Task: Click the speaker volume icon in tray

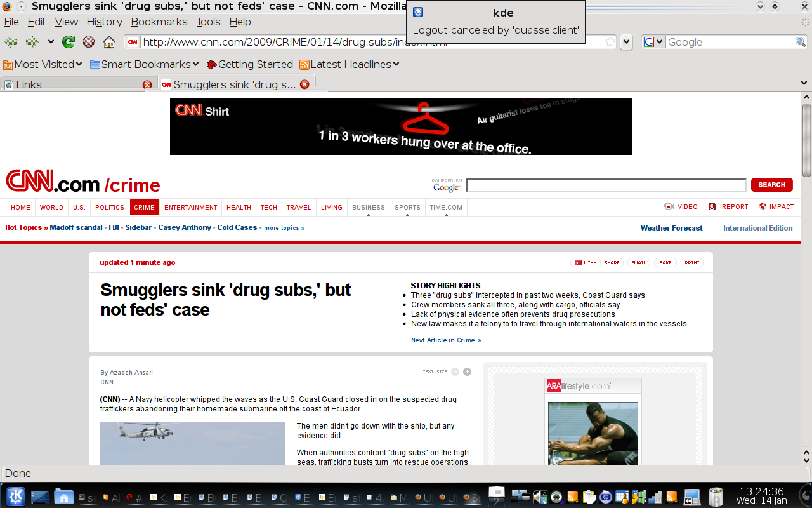Action: tap(540, 497)
